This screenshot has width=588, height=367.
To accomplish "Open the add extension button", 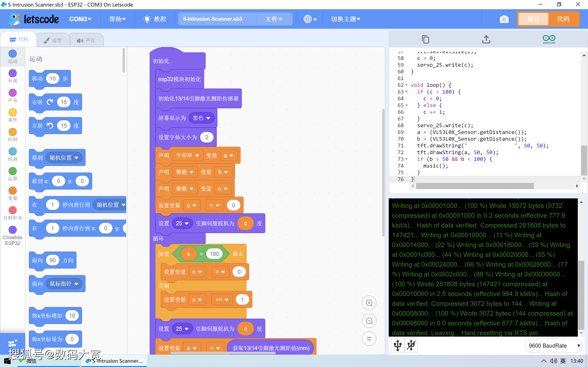I will 12,343.
